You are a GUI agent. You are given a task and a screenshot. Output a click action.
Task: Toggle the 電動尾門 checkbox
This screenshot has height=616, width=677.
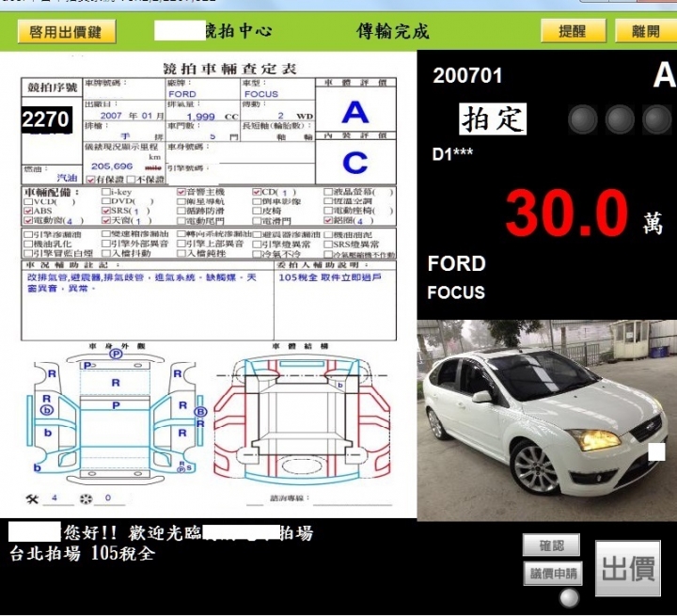[181, 221]
